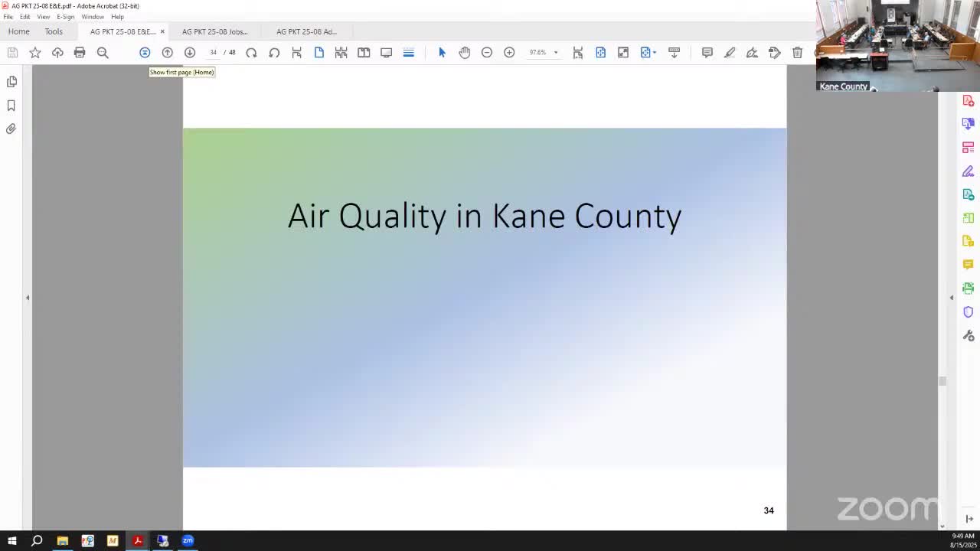Viewport: 980px width, 551px height.
Task: Print the current PDF
Action: click(80, 52)
